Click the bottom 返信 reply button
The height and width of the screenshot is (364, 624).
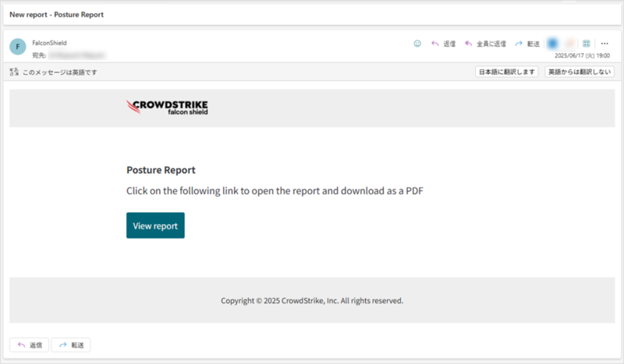point(30,345)
